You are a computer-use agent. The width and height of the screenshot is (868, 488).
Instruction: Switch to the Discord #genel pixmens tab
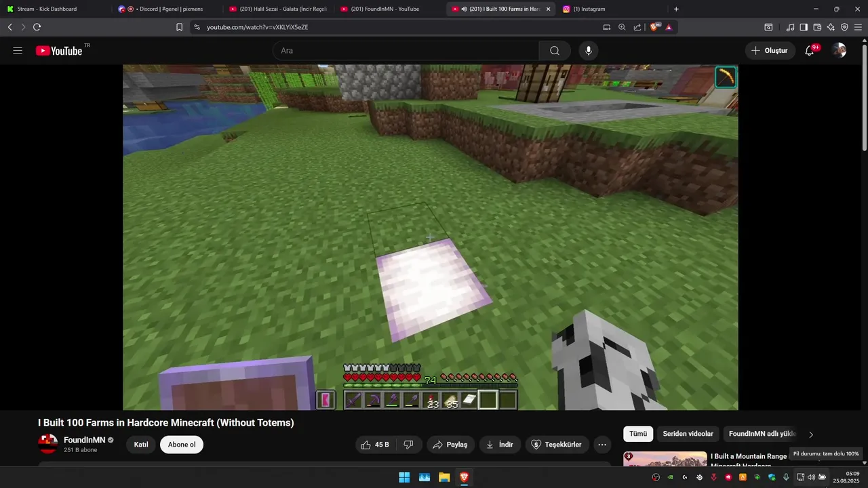tap(166, 9)
